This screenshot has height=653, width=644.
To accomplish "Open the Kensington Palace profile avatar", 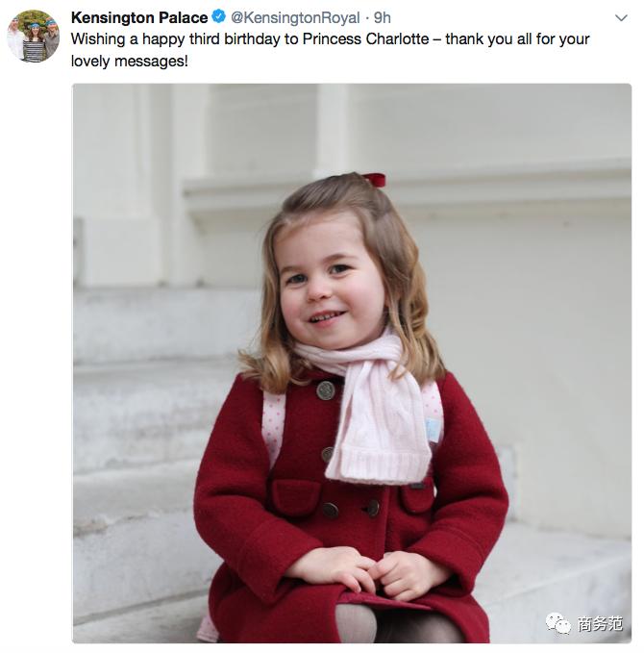I will coord(33,36).
